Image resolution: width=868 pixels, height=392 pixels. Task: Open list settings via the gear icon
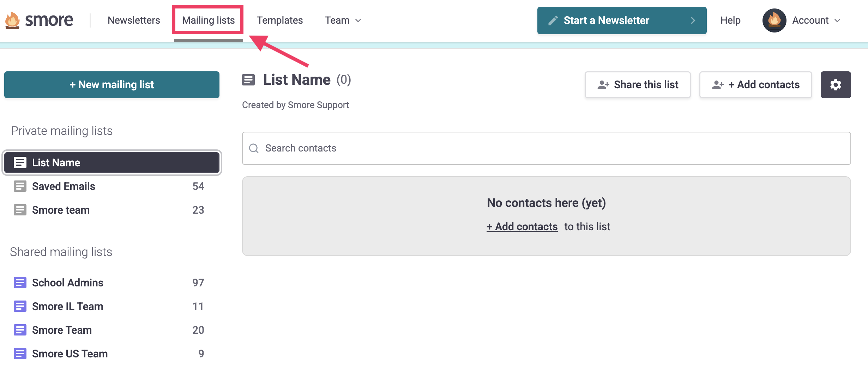click(836, 84)
